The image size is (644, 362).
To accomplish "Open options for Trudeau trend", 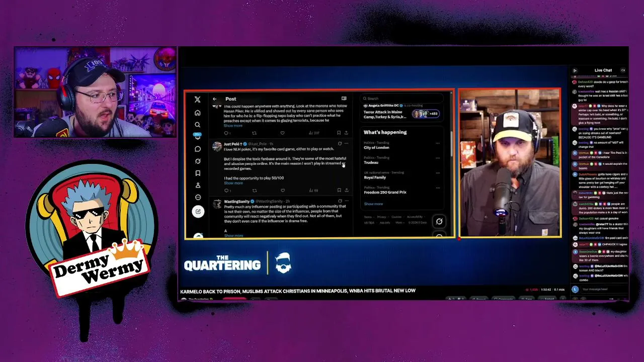I will point(438,158).
